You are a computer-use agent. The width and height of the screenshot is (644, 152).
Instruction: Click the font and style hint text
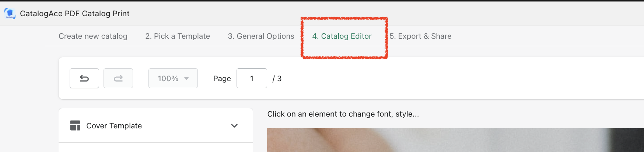(x=343, y=114)
